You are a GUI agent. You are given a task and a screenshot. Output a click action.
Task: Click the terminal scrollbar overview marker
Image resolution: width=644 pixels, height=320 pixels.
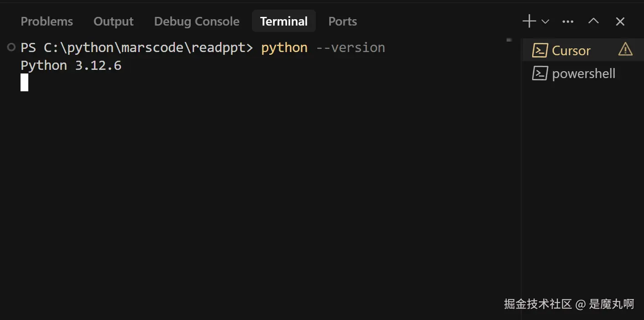[509, 40]
